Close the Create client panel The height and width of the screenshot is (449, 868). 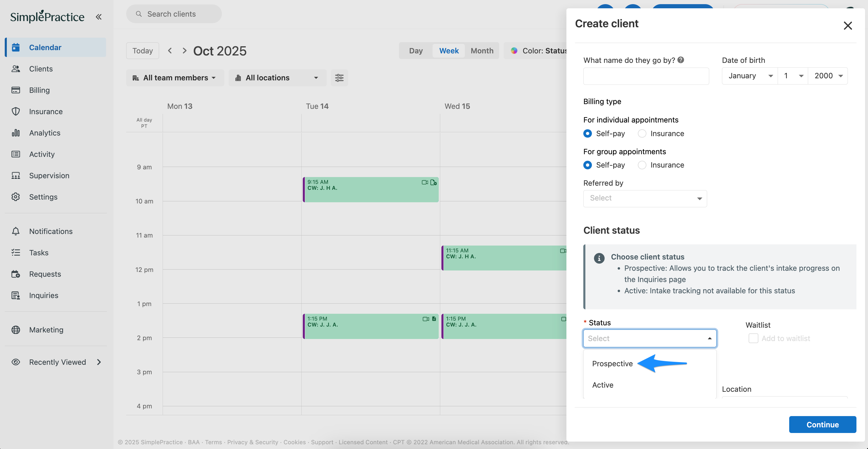(x=848, y=26)
